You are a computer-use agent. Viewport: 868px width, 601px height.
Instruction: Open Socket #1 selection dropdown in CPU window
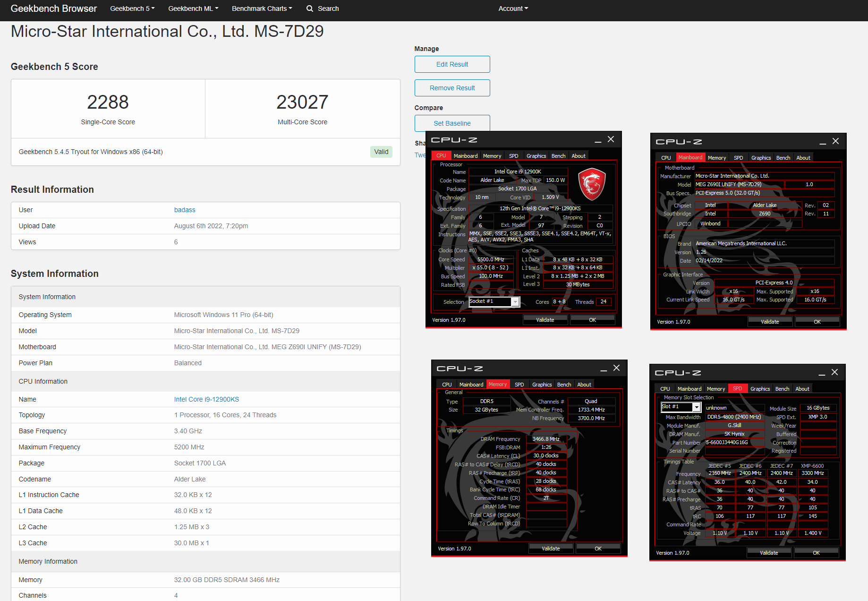tap(516, 302)
